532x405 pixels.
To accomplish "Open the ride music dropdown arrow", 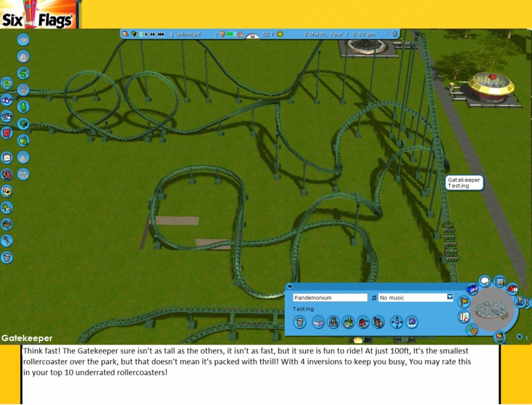I will tap(450, 298).
